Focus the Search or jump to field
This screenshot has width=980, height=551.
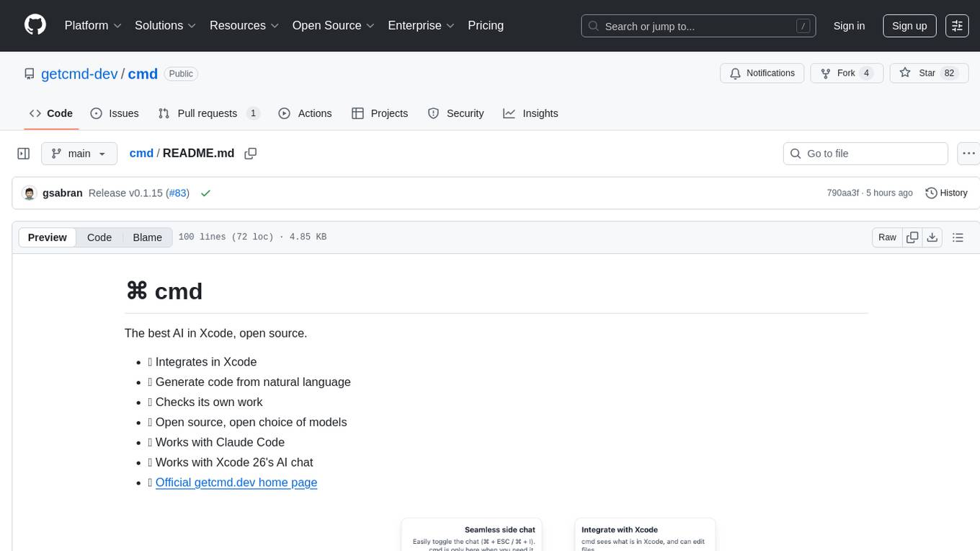coord(698,26)
